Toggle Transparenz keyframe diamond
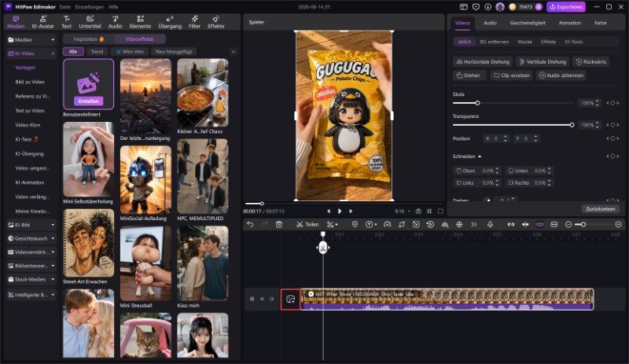 point(612,125)
